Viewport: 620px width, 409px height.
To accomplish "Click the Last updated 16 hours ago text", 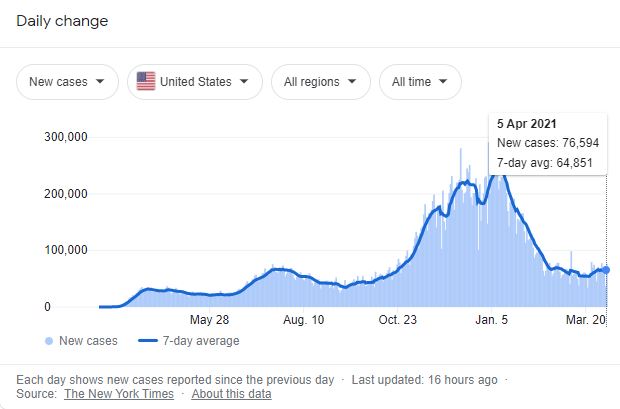I will [424, 380].
